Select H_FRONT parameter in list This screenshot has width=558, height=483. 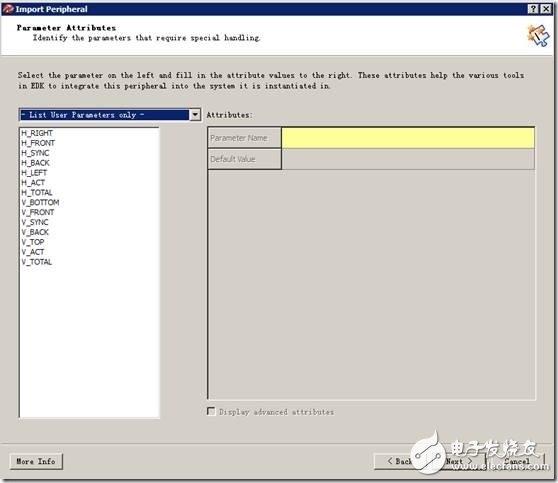tap(38, 143)
